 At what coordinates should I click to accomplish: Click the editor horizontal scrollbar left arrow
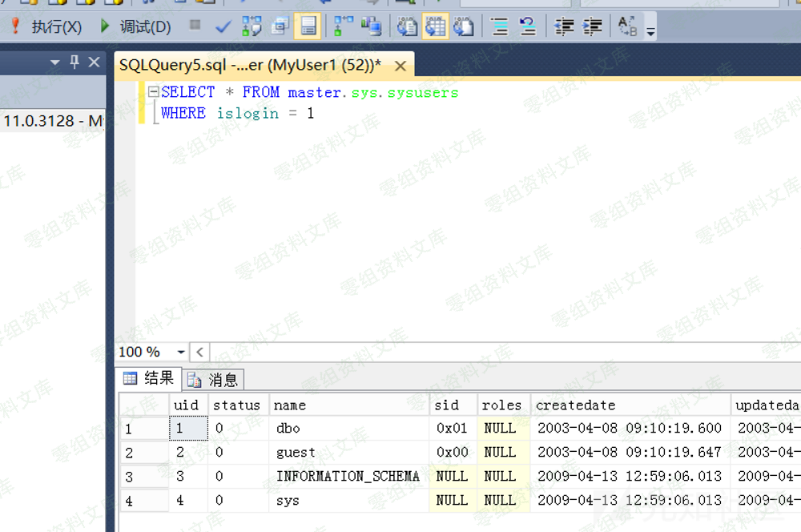tap(199, 353)
